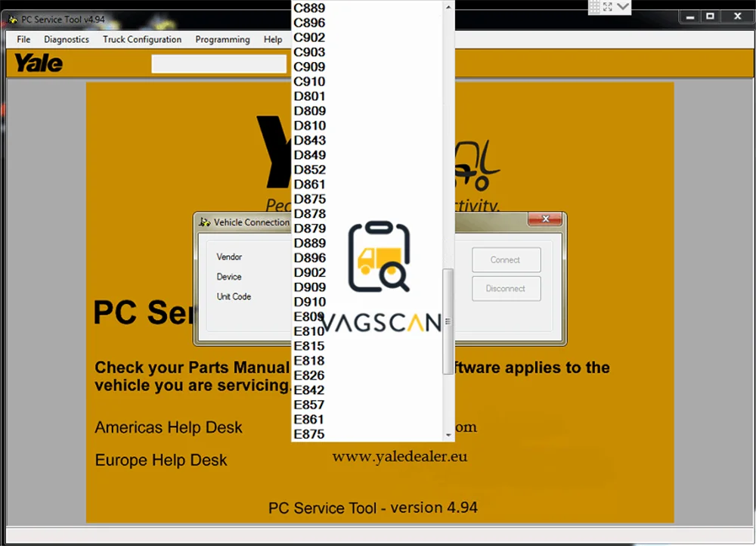Open the Programming menu
756x546 pixels.
click(222, 39)
